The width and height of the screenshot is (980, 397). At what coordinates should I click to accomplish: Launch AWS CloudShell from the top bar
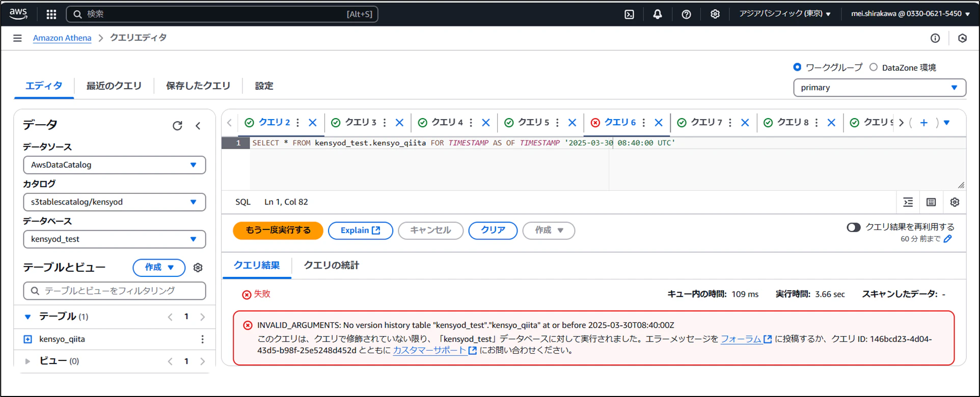tap(630, 14)
